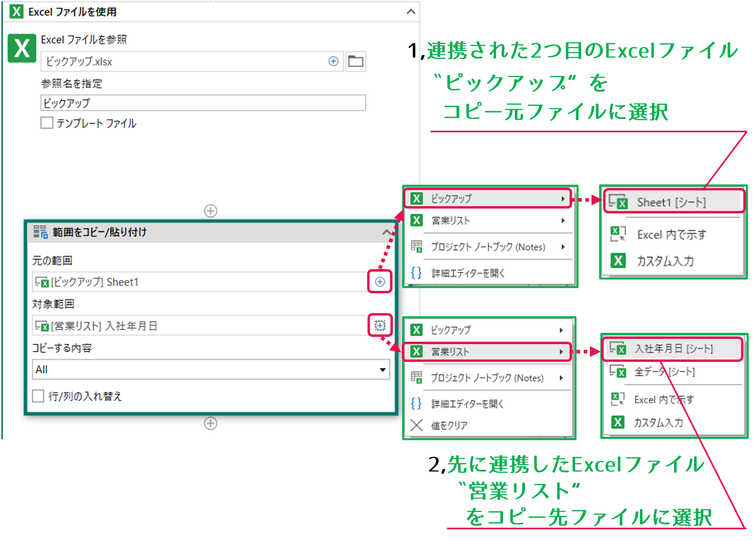The height and width of the screenshot is (541, 756).
Task: Browse for Excel file with the folder icon
Action: tap(356, 61)
